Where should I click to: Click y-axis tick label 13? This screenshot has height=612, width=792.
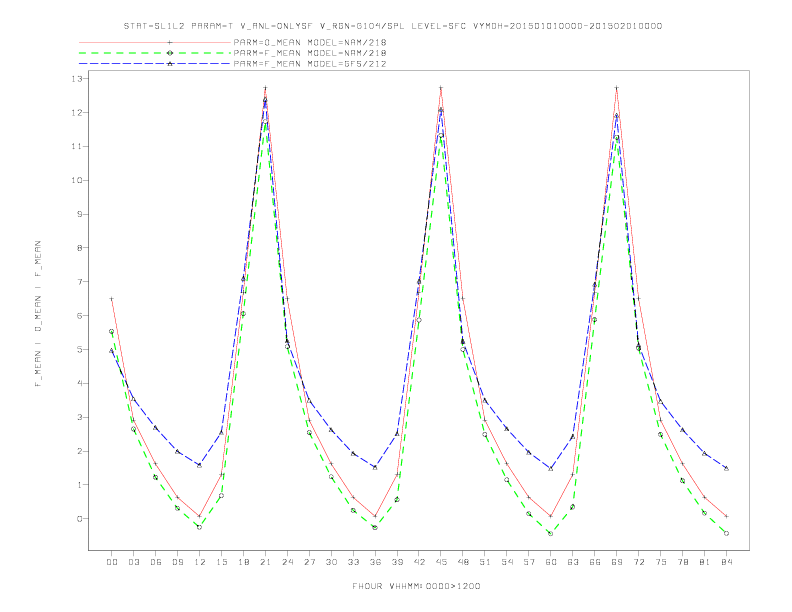pyautogui.click(x=77, y=79)
